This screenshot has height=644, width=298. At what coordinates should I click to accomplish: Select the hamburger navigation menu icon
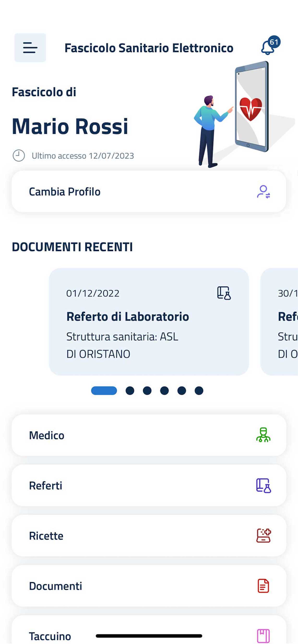(30, 48)
